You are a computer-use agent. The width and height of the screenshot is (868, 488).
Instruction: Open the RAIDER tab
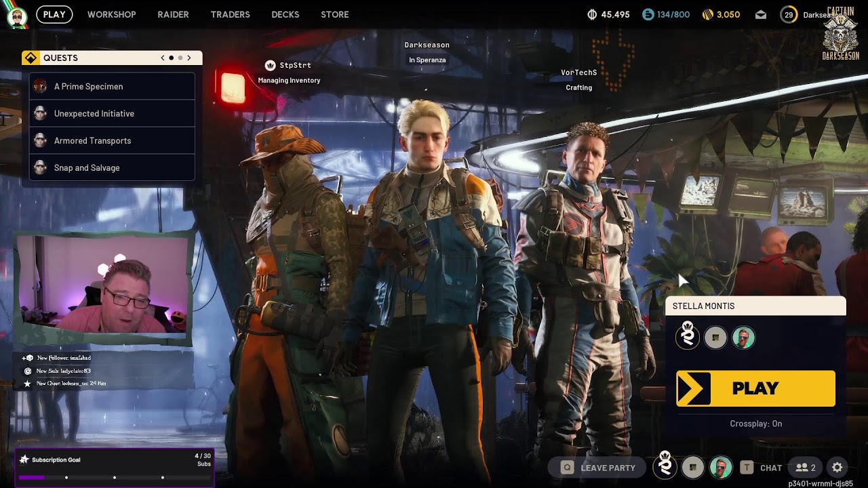[173, 14]
